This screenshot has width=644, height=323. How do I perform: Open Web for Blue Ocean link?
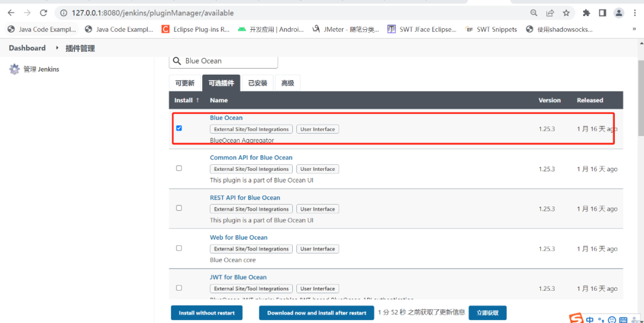point(239,238)
